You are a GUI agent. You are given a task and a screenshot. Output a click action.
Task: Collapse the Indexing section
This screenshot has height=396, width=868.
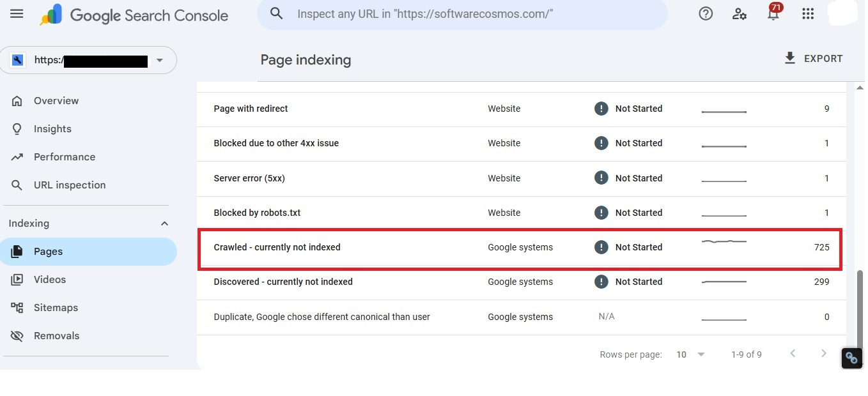[164, 224]
